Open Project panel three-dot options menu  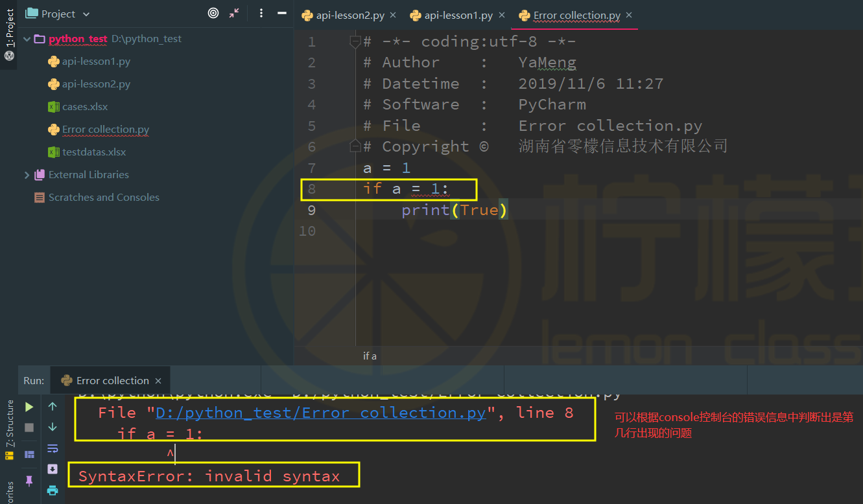click(x=261, y=14)
